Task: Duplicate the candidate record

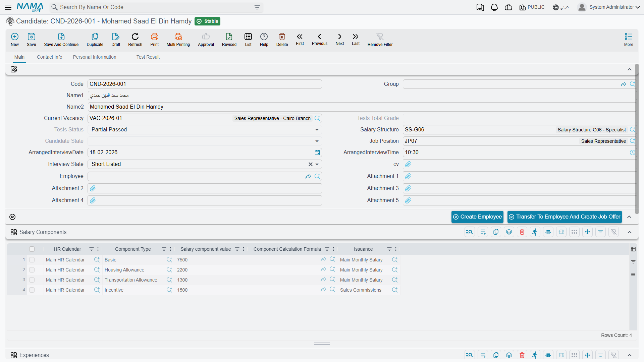Action: click(x=95, y=39)
